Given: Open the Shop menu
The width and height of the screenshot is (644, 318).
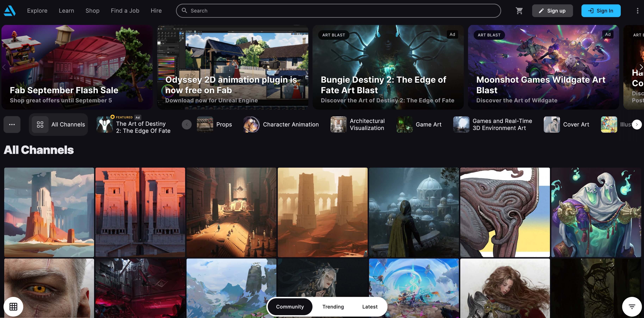Looking at the screenshot, I should (x=92, y=11).
